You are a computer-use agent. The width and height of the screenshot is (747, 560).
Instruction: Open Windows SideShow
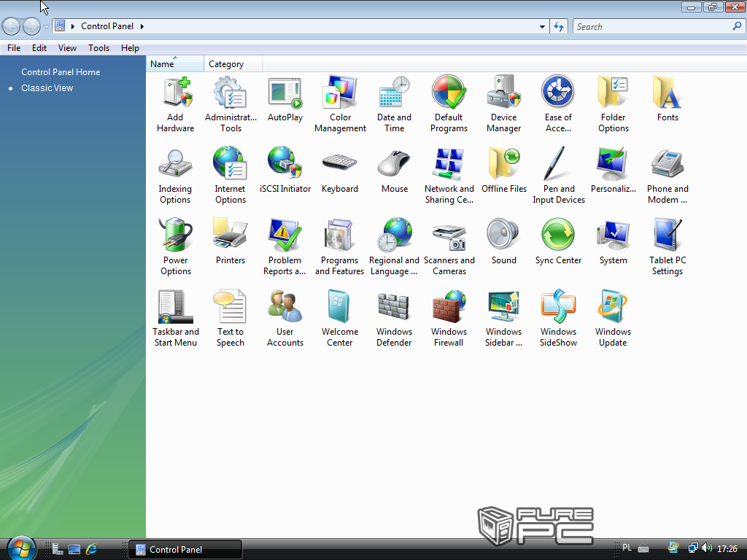[x=558, y=319]
